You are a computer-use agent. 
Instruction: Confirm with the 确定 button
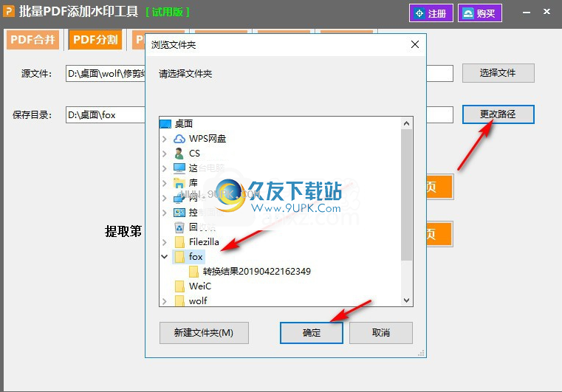[312, 333]
